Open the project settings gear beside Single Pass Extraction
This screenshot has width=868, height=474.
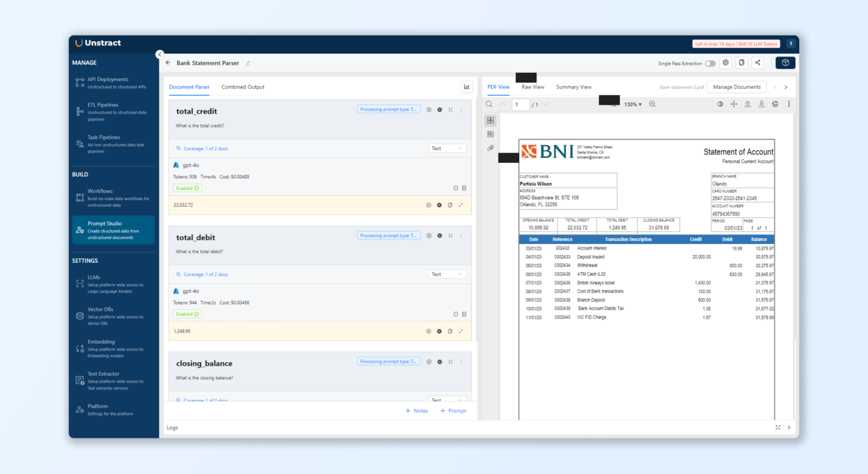pyautogui.click(x=726, y=63)
